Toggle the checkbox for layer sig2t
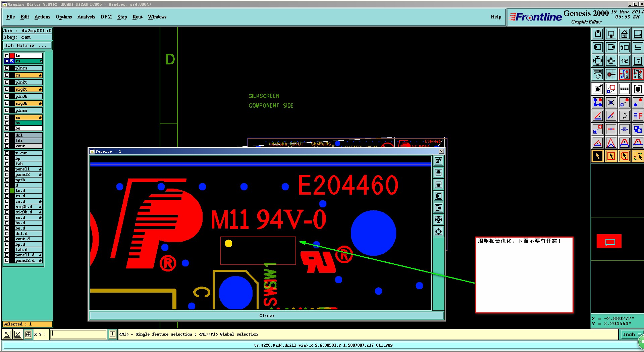The width and height of the screenshot is (644, 352). coord(7,89)
